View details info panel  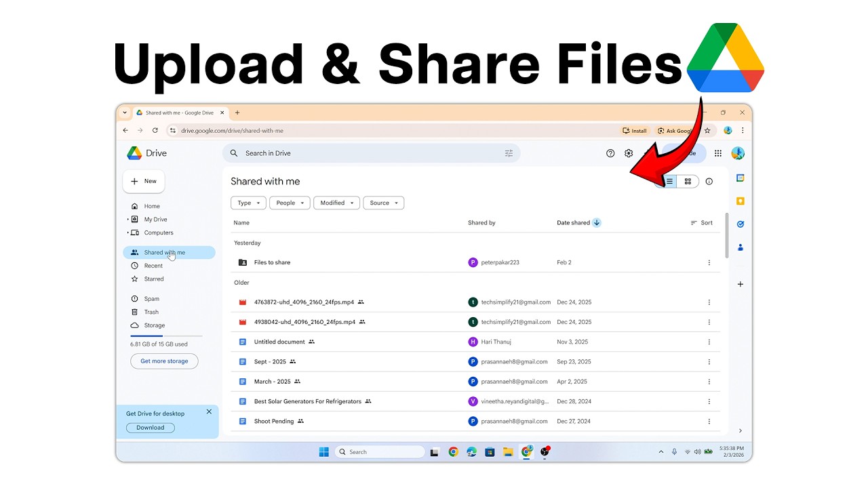[709, 182]
